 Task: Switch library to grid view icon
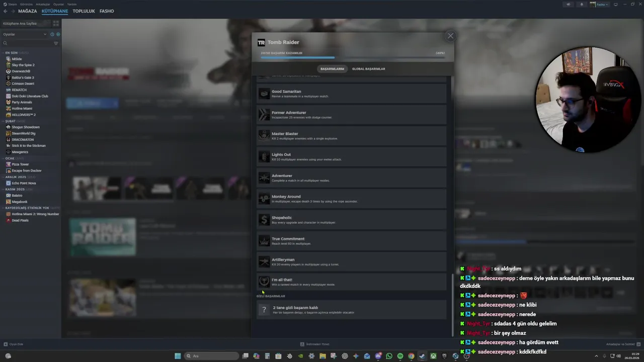pyautogui.click(x=56, y=23)
